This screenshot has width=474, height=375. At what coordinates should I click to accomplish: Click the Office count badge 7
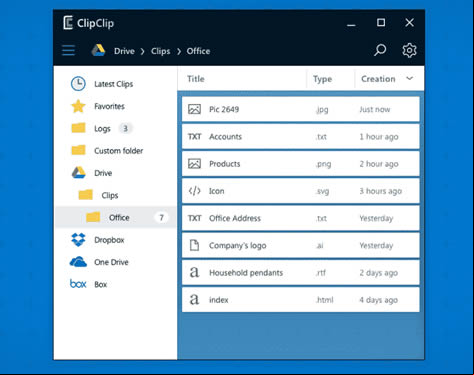(161, 218)
